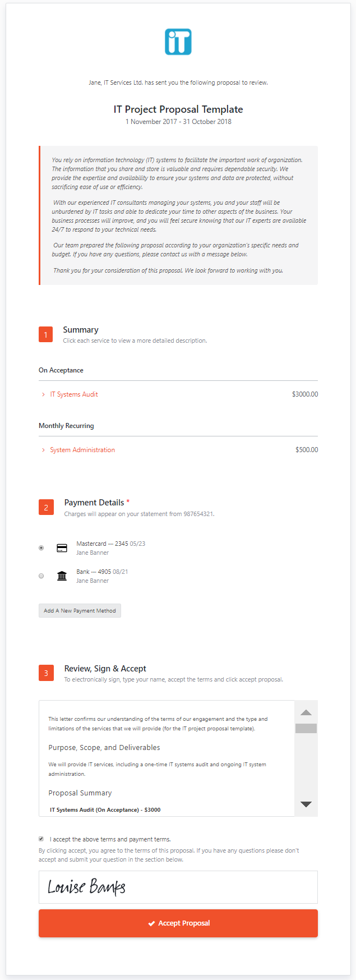
Task: Select the Mastercard 2345 radio button
Action: (x=41, y=547)
